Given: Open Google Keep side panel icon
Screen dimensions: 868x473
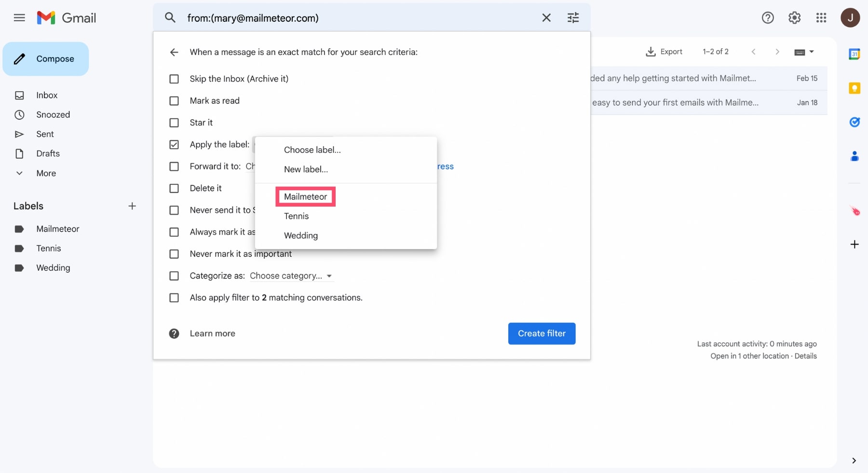Looking at the screenshot, I should click(854, 88).
